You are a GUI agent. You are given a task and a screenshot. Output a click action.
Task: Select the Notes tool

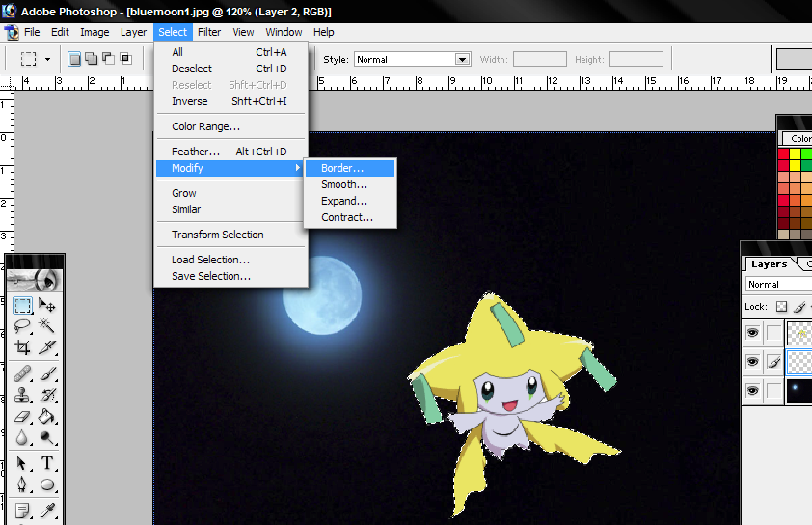point(22,511)
